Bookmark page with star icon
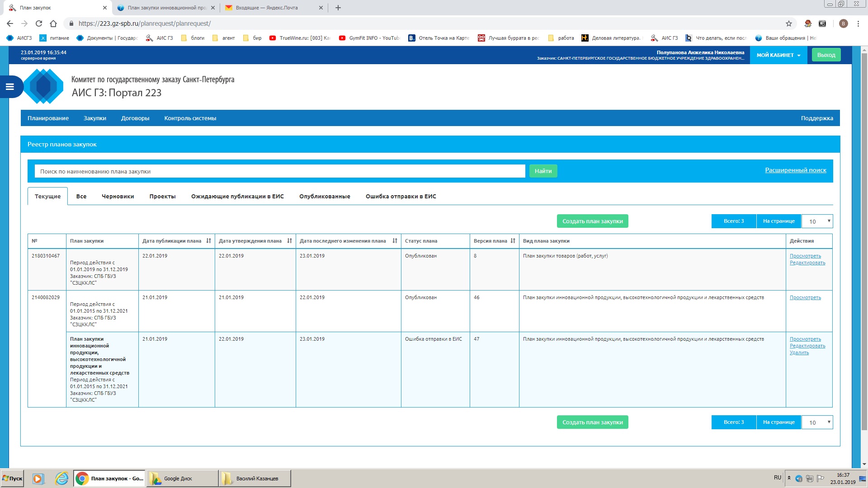 click(x=789, y=23)
